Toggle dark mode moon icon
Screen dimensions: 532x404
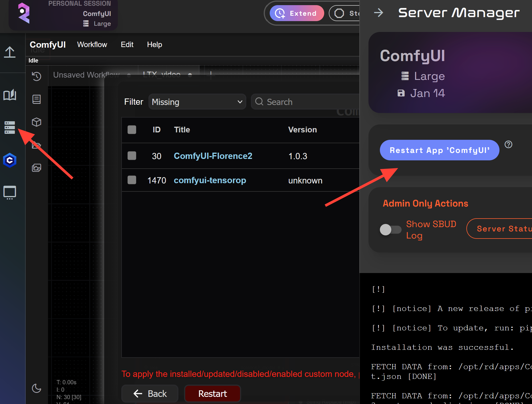click(37, 388)
